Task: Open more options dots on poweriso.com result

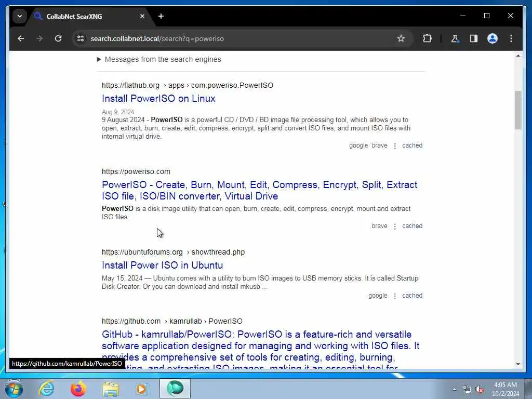Action: point(395,227)
